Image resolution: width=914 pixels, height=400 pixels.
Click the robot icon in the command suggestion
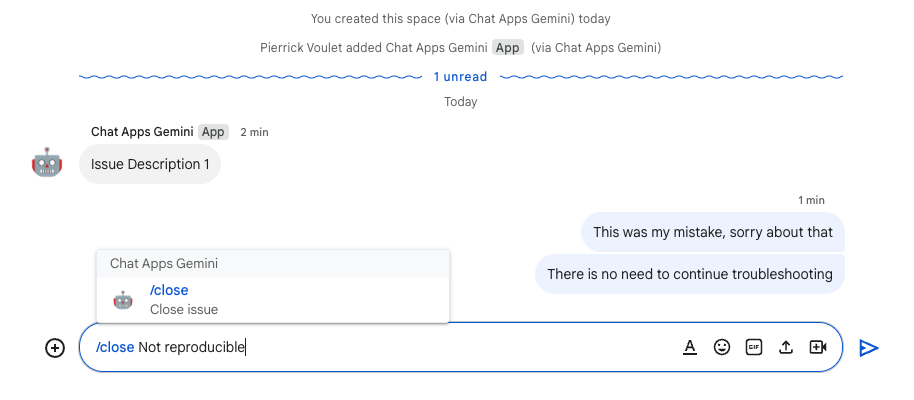(123, 299)
